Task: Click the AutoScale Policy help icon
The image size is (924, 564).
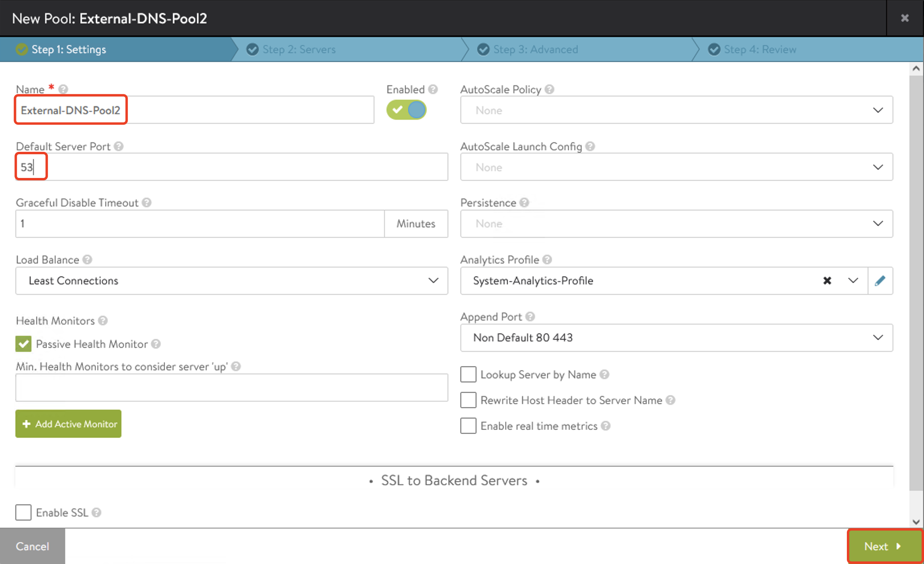Action: [549, 89]
